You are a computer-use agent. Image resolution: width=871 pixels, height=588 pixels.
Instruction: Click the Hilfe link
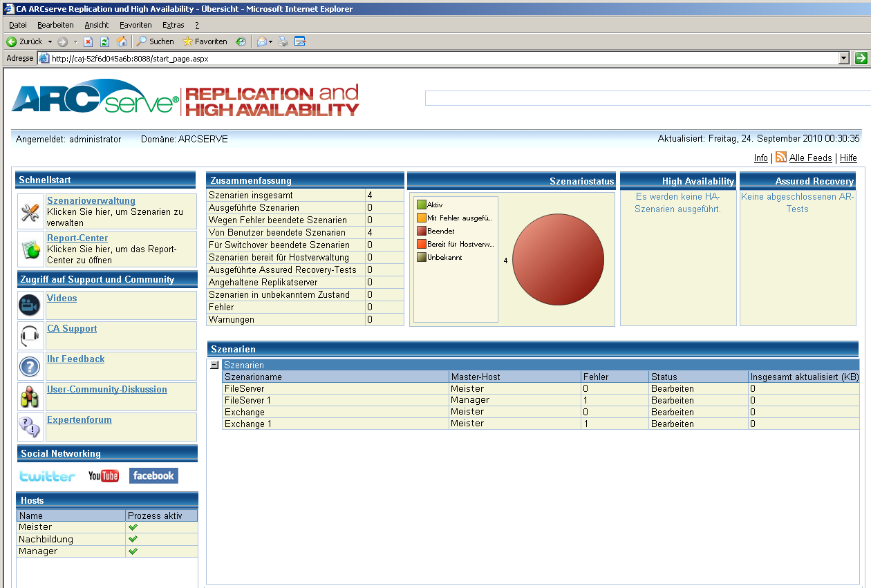point(848,158)
